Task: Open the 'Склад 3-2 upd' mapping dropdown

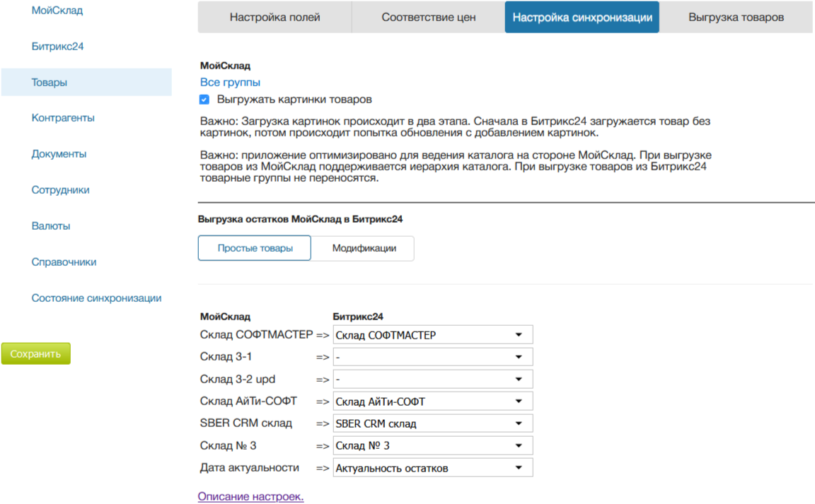Action: pos(432,380)
